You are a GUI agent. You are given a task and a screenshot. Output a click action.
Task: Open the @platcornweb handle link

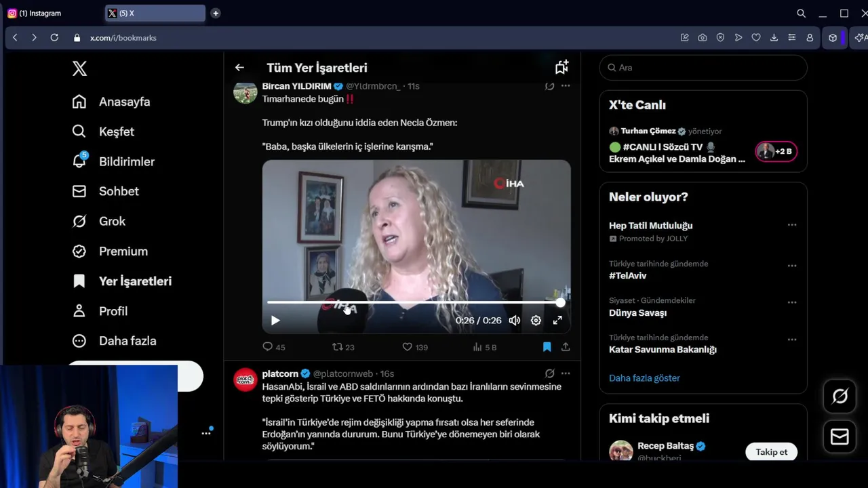(343, 373)
